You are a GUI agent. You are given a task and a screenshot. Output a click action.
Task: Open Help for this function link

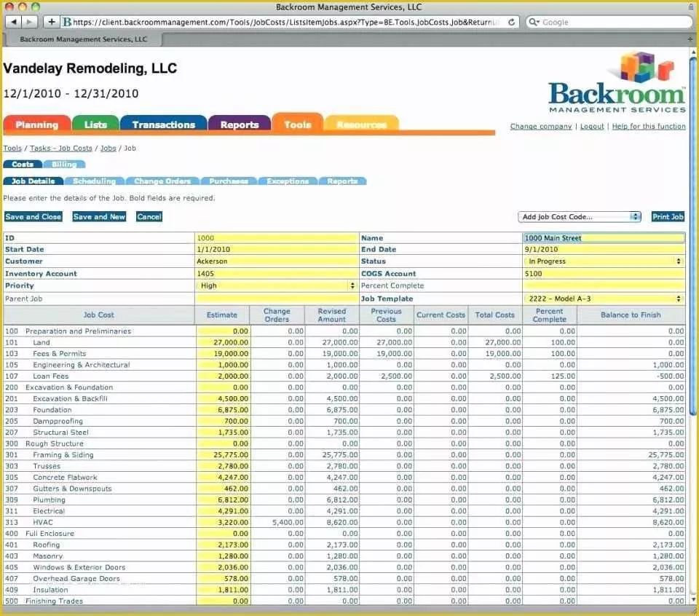coord(649,127)
